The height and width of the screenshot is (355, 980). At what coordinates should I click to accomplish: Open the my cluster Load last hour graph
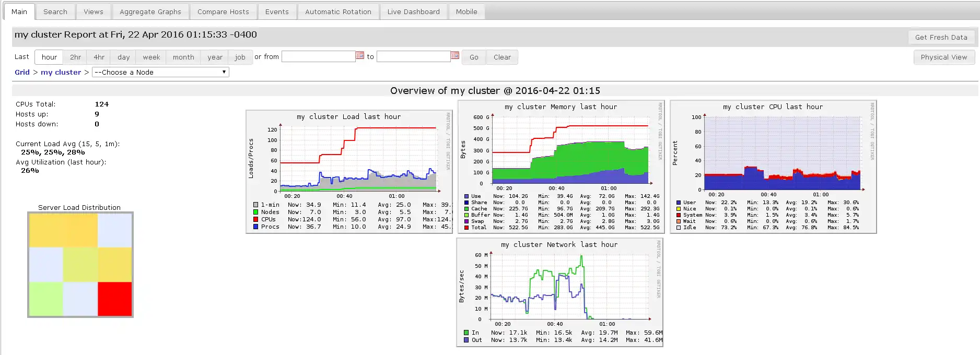[x=349, y=172]
